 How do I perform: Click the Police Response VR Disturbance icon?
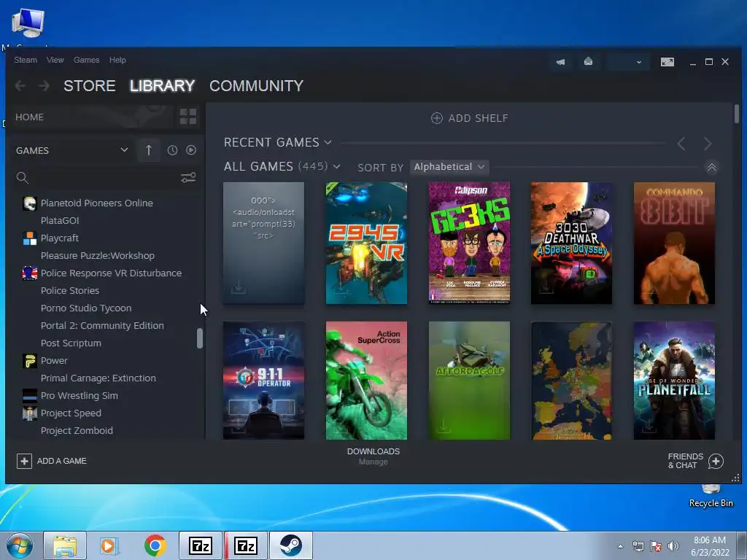pos(29,273)
